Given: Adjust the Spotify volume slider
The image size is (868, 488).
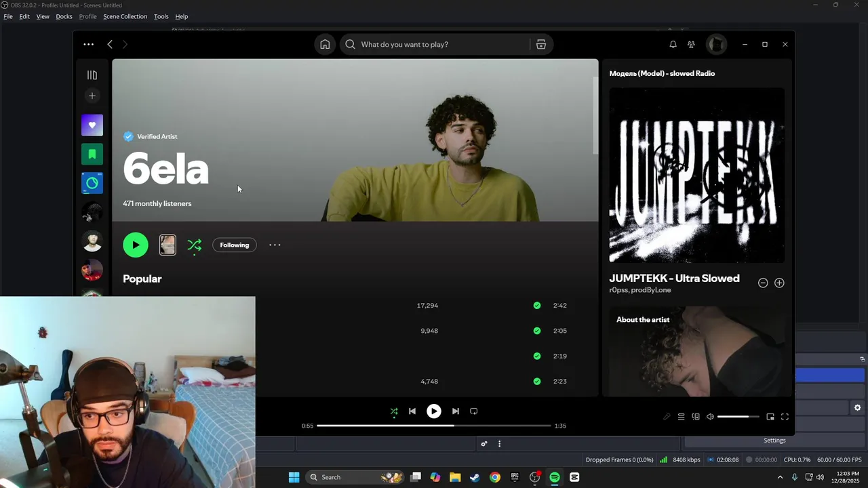Looking at the screenshot, I should (x=738, y=417).
